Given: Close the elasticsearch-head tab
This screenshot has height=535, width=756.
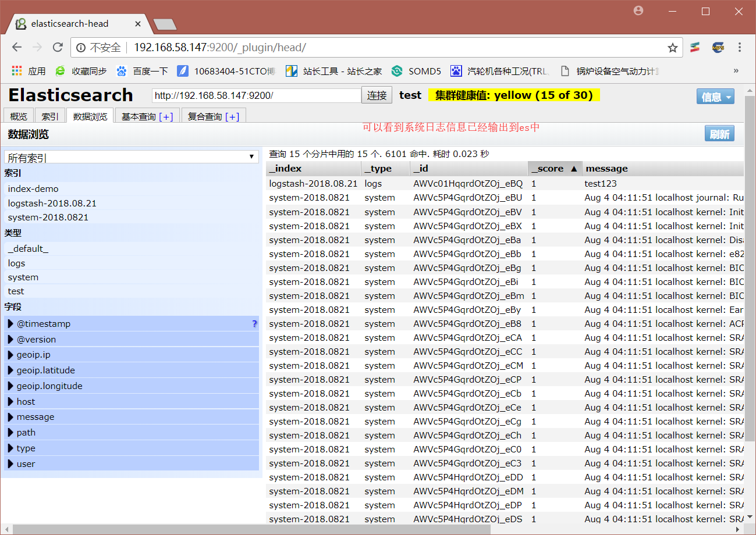Looking at the screenshot, I should click(x=138, y=24).
